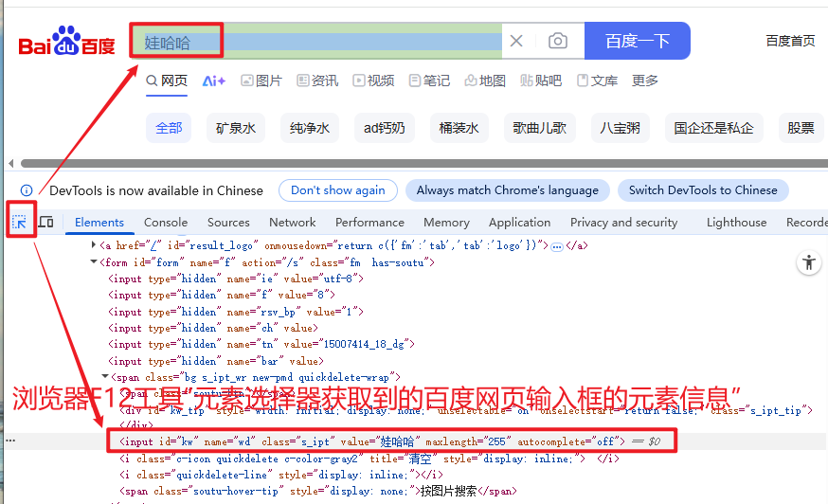Open the Application panel tab
The image size is (828, 504).
(x=519, y=223)
